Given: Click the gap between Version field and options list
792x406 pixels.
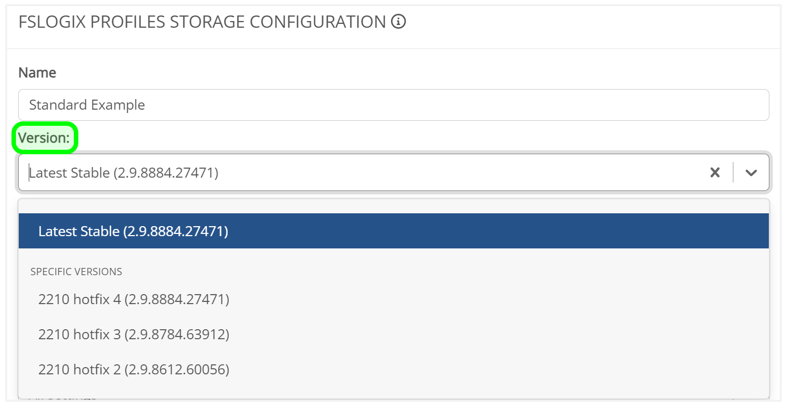Looking at the screenshot, I should point(393,195).
